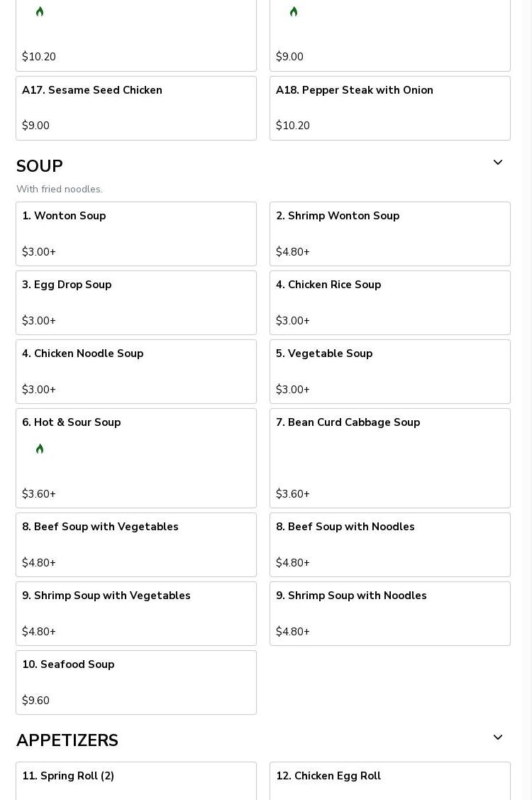Screen dimensions: 532x800
Task: Open Shrimp Wonton Soup item
Action: click(x=390, y=234)
